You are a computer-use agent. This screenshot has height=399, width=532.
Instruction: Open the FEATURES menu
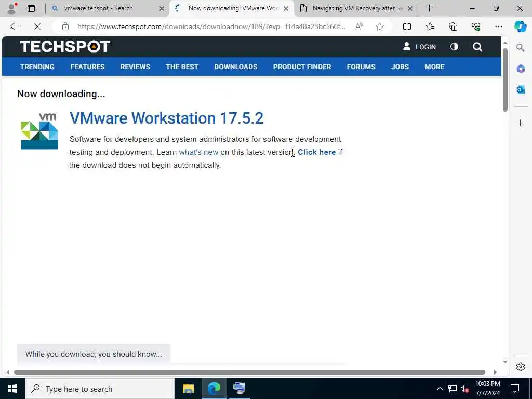click(87, 66)
